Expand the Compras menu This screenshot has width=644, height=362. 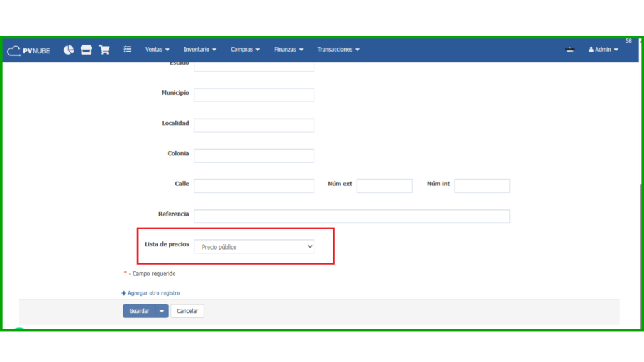click(x=245, y=50)
